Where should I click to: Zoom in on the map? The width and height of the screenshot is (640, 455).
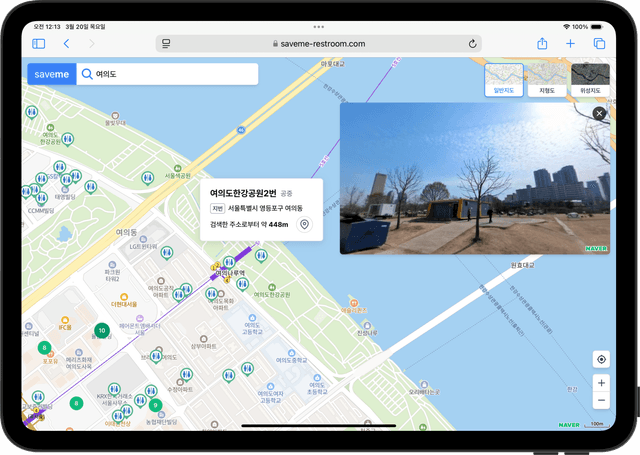(x=600, y=383)
